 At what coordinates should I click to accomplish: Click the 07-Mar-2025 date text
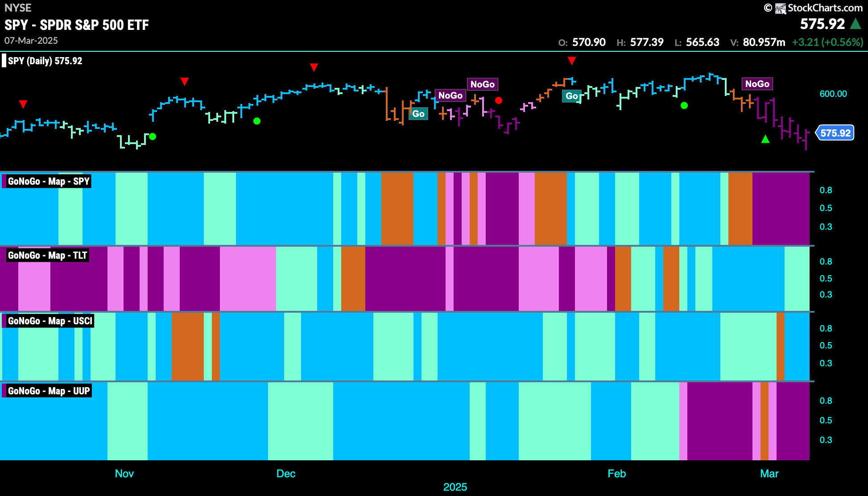point(31,41)
